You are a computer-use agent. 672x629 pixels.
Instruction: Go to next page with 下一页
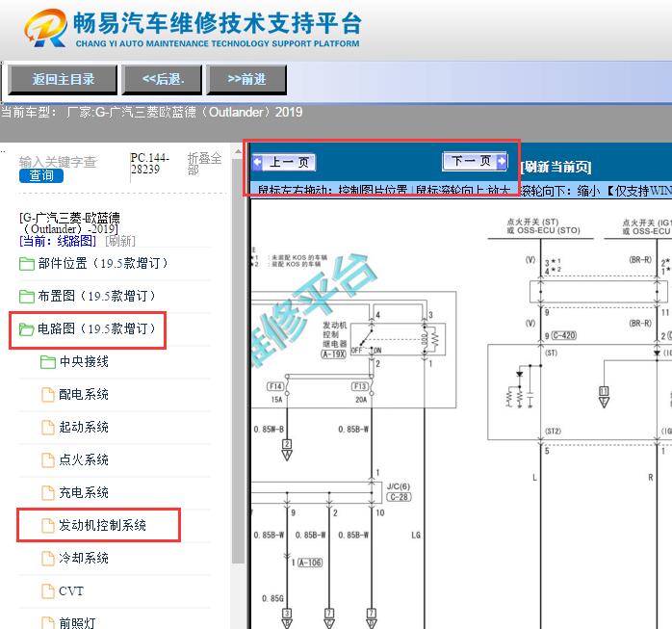475,161
